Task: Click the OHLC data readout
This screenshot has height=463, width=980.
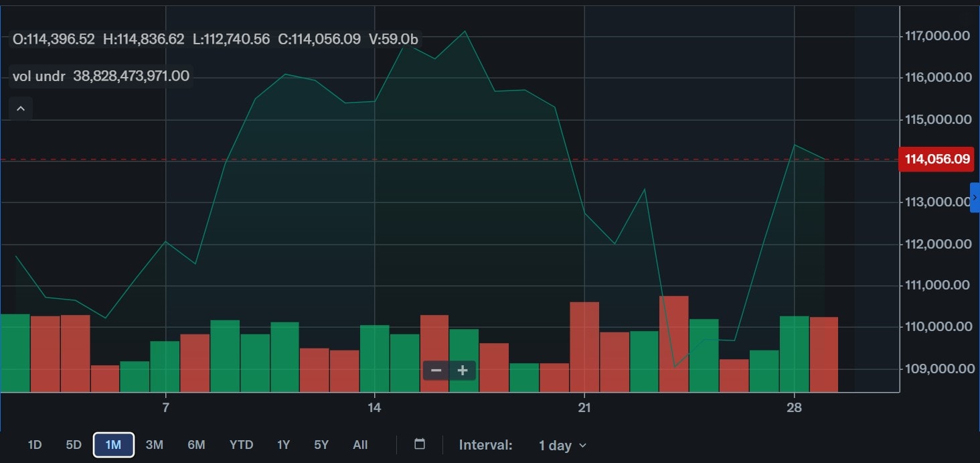Action: 214,39
